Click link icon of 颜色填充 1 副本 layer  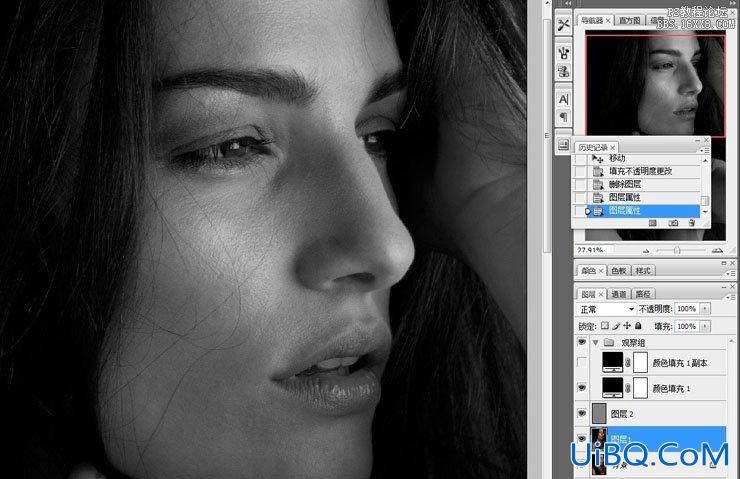(628, 362)
